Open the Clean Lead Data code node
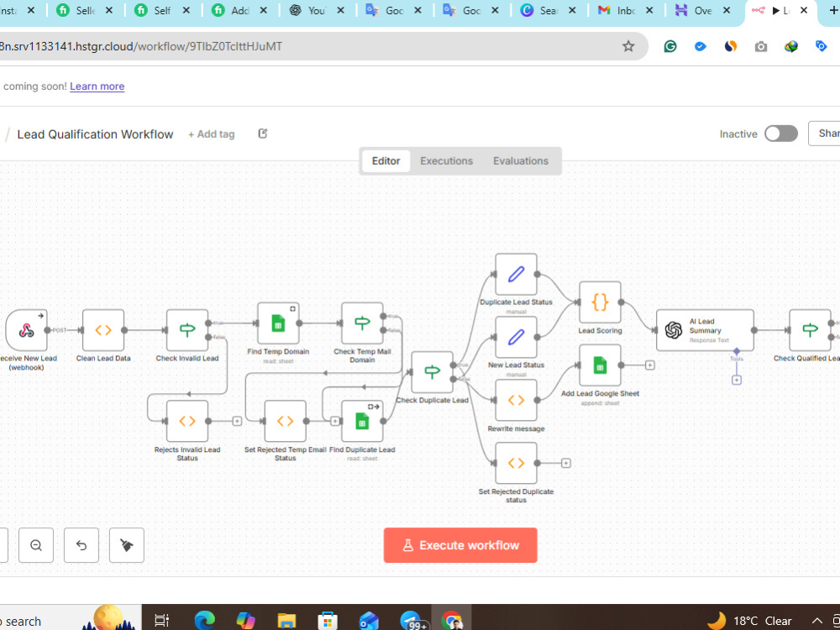The image size is (840, 630). 103,330
